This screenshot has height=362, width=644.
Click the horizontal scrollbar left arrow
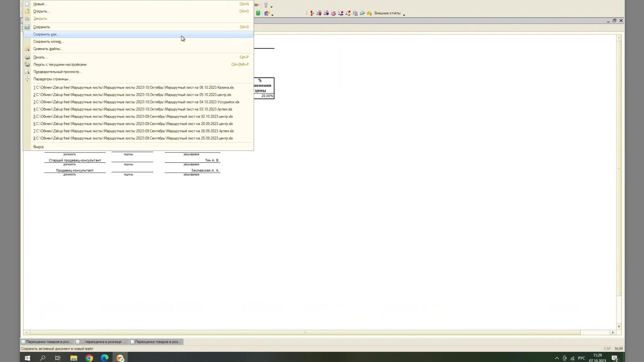coord(26,332)
